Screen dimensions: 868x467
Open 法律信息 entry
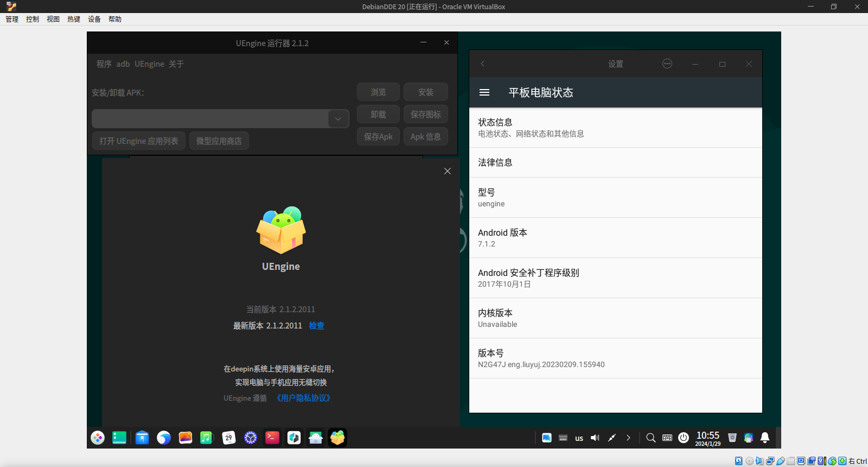pos(616,162)
